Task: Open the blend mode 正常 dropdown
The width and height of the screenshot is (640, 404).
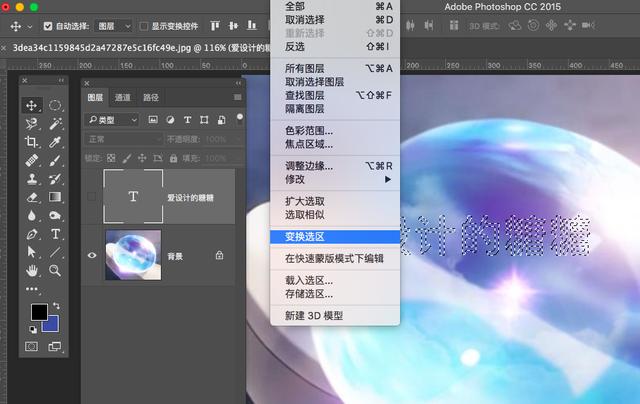Action: (123, 139)
